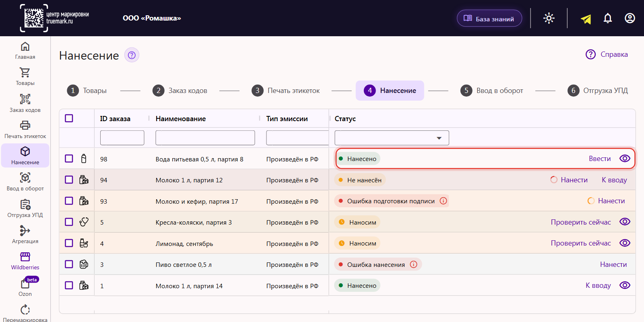The width and height of the screenshot is (644, 322).
Task: Go to Заказ кодов in sidebar
Action: 25,103
